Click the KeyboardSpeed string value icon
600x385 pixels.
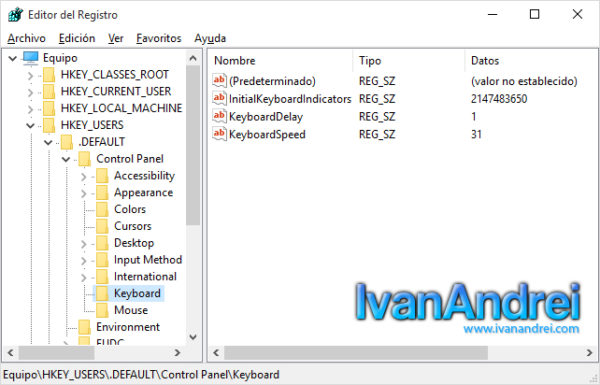[219, 134]
